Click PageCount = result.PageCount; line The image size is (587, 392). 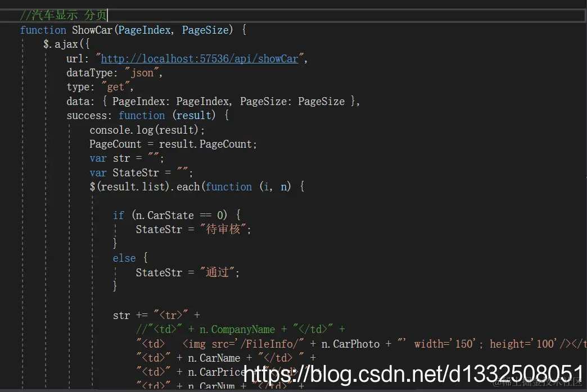click(173, 144)
